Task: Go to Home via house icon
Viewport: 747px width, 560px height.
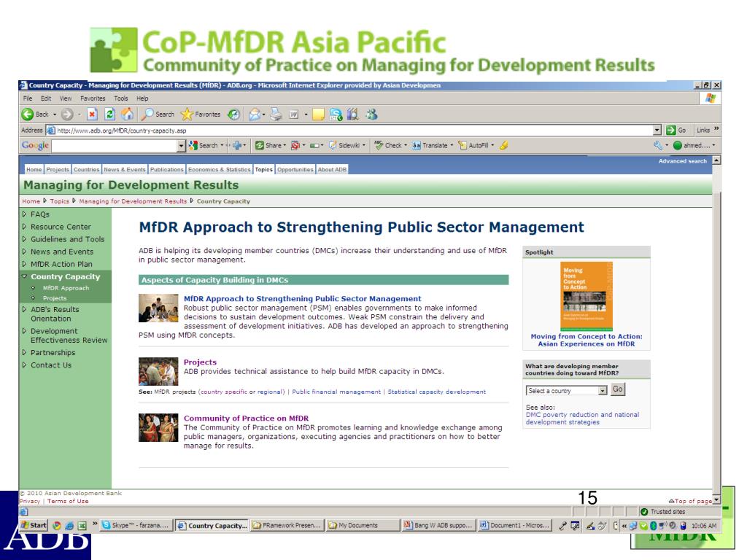Action: 127,114
